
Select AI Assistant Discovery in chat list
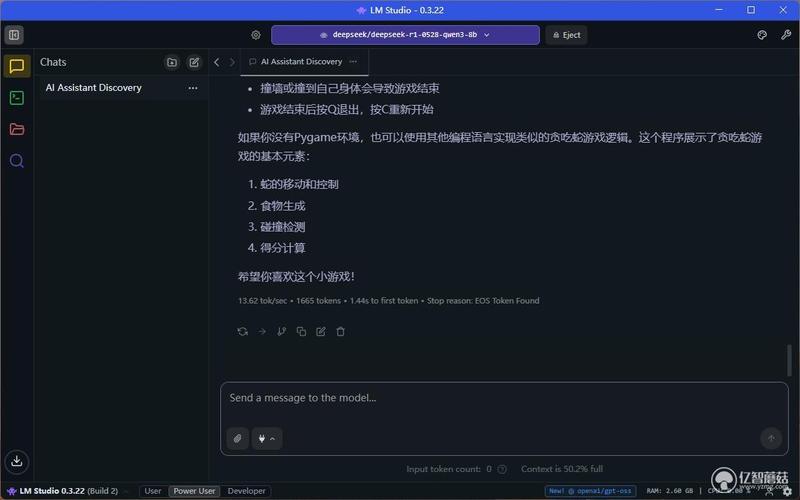[x=93, y=88]
